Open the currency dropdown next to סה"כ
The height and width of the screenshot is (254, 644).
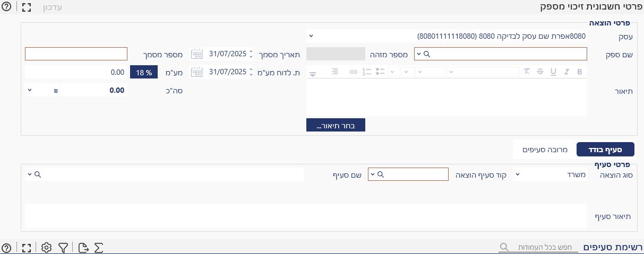pos(42,91)
